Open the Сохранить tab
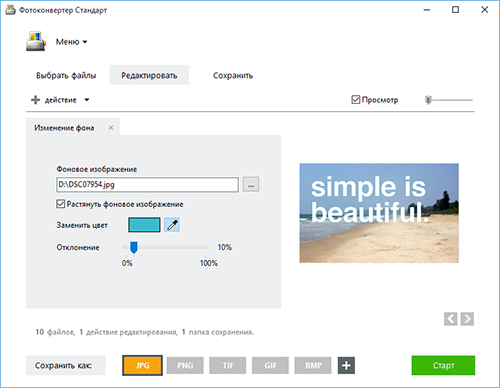 [233, 75]
